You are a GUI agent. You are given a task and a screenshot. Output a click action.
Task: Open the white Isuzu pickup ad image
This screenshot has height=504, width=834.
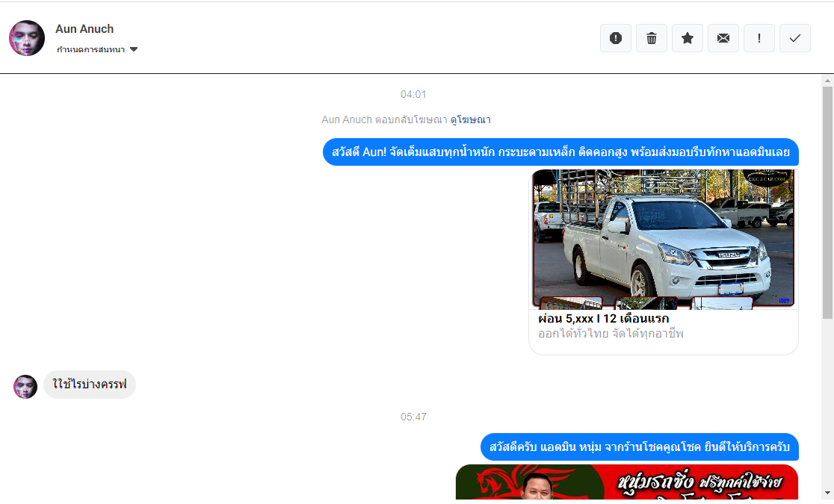click(x=663, y=239)
